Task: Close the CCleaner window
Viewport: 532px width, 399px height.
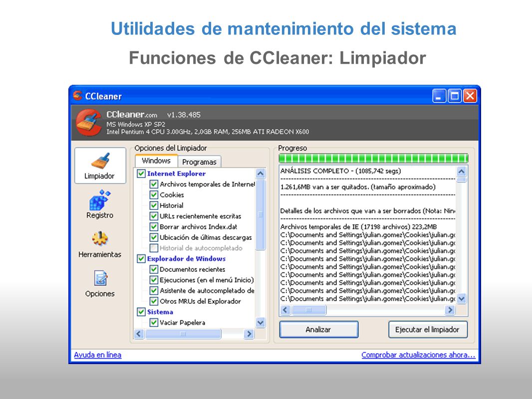Action: tap(470, 96)
